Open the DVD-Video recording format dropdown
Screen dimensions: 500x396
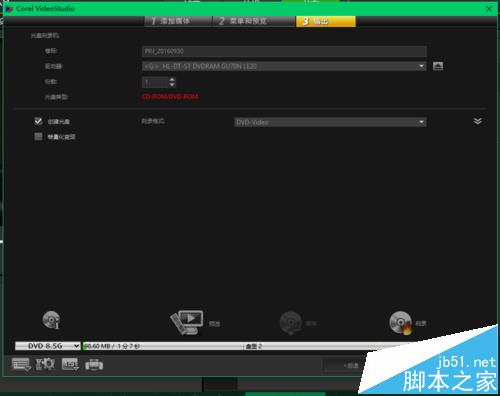330,122
